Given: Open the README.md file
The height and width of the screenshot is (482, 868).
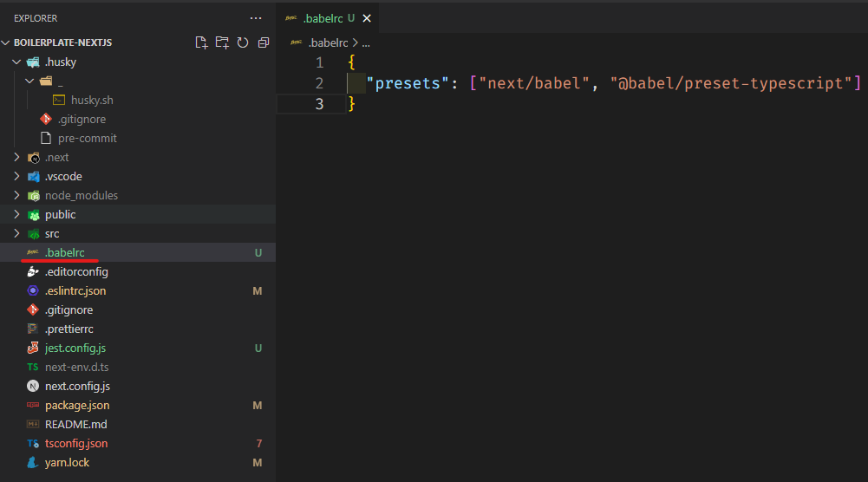Looking at the screenshot, I should click(75, 425).
